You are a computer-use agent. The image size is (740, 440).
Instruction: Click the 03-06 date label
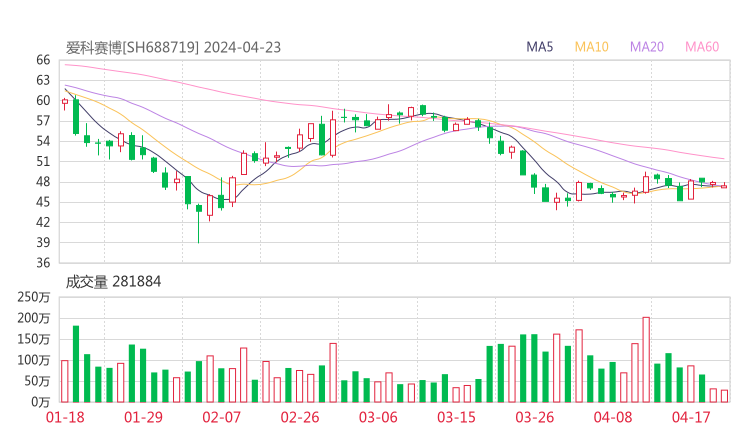[x=378, y=417]
